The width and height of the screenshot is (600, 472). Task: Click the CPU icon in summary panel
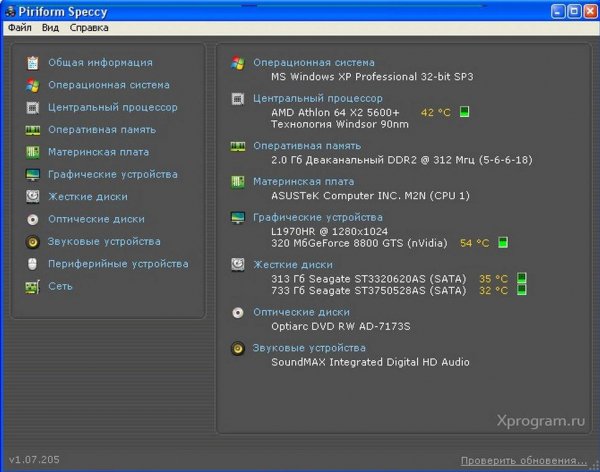tap(238, 99)
